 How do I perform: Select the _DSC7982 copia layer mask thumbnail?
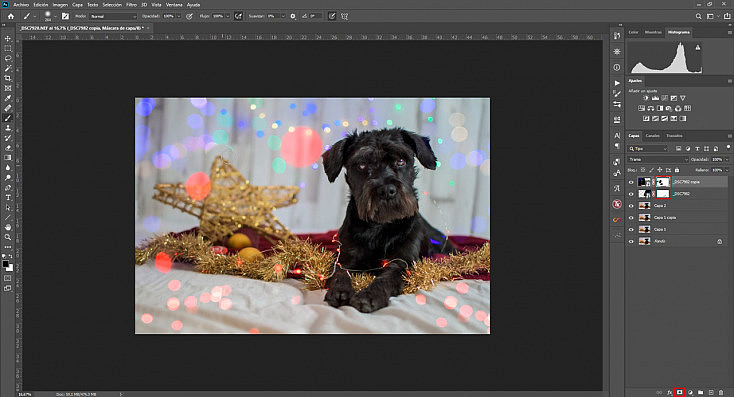click(663, 182)
